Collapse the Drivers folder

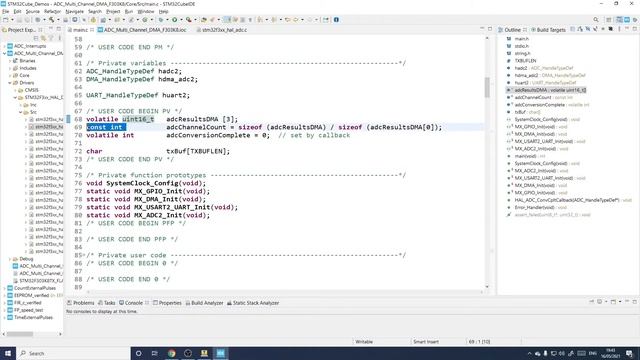pos(10,83)
